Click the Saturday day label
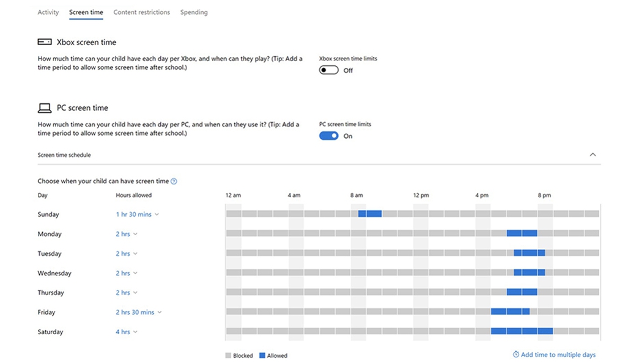 pos(51,332)
